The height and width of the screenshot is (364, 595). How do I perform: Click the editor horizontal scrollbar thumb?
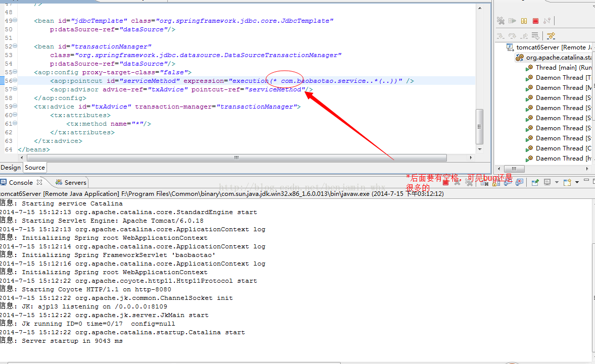coord(236,158)
